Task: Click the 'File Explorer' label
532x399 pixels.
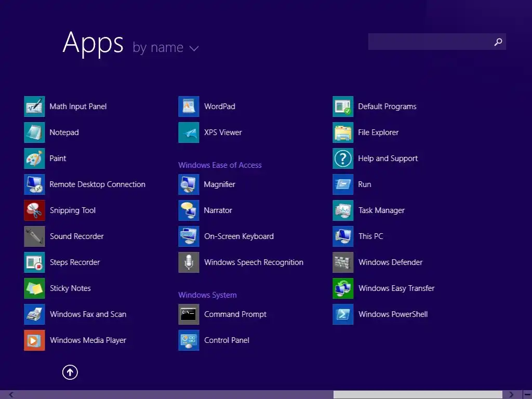Action: pyautogui.click(x=378, y=132)
